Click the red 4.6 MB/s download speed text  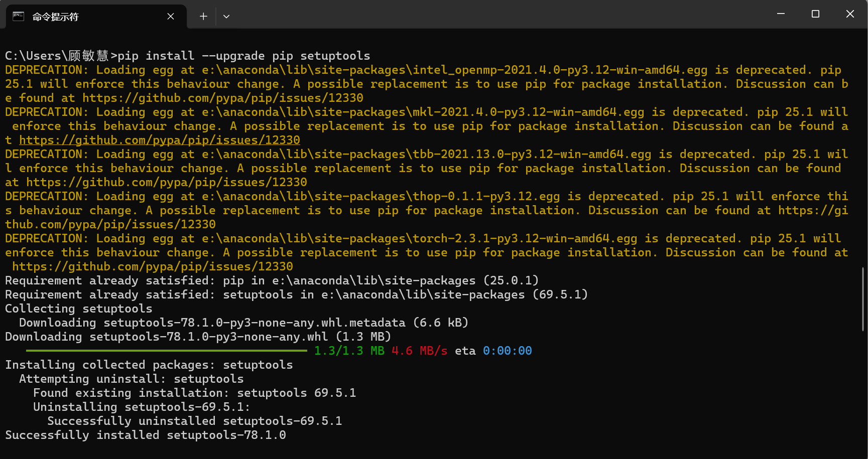click(x=419, y=351)
